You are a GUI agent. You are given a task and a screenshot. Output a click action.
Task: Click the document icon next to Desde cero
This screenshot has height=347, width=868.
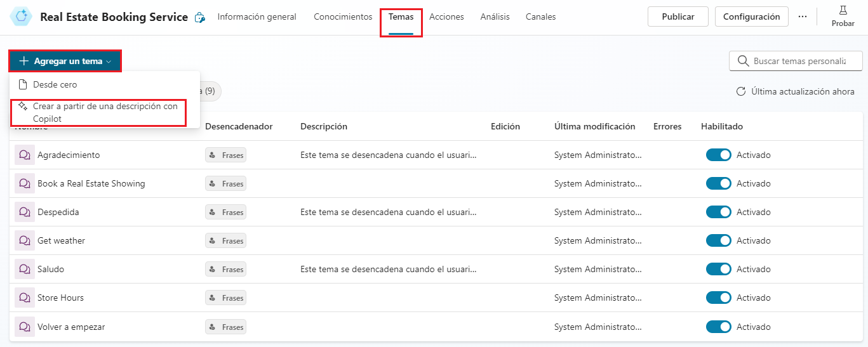coord(23,84)
